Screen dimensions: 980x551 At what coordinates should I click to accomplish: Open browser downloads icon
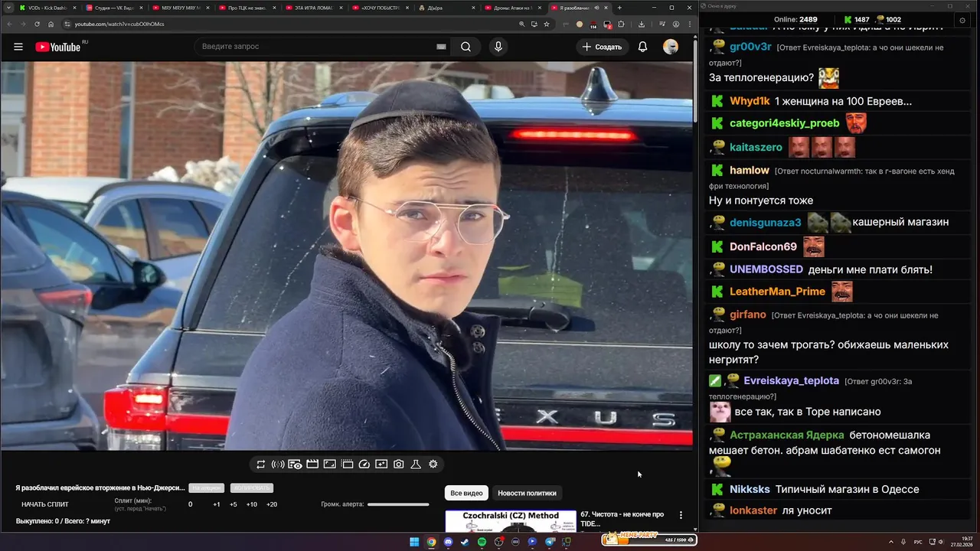641,24
